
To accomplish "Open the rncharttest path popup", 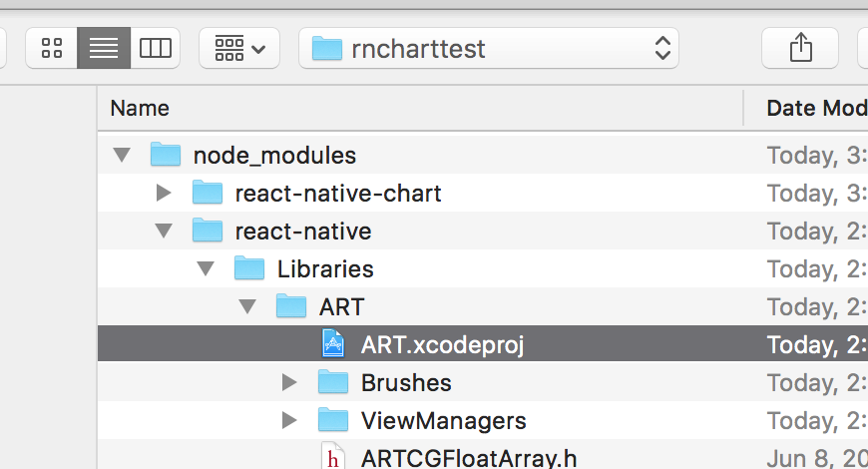I will pyautogui.click(x=489, y=48).
